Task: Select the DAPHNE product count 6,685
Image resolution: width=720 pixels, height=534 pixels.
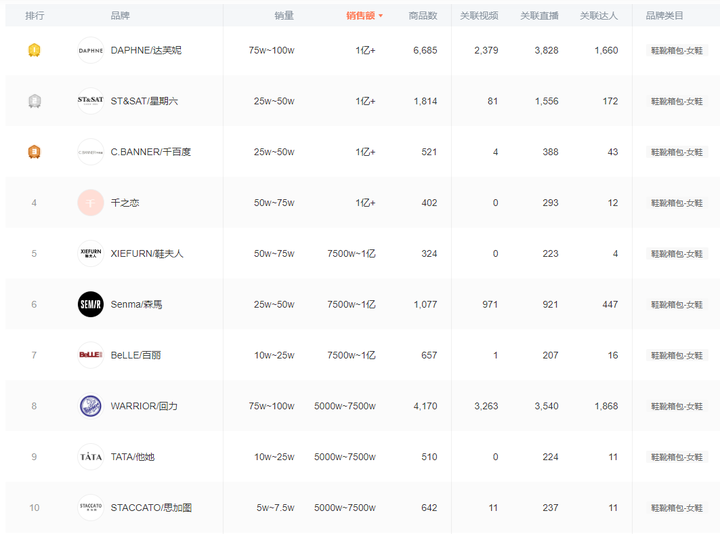Action: [x=425, y=51]
